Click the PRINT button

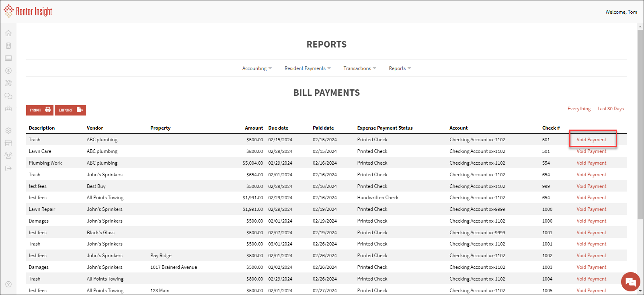point(40,110)
